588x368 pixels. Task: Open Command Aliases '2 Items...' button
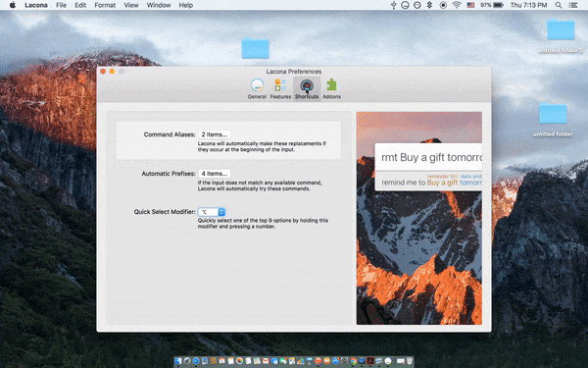pos(215,134)
